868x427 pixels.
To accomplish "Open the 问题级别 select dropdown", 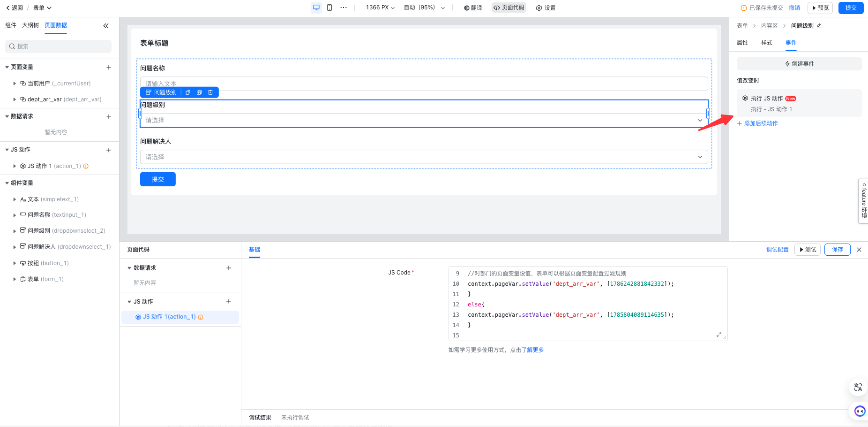I will [424, 121].
